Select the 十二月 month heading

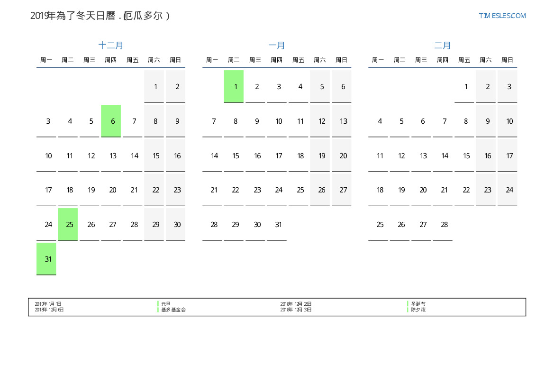[111, 46]
